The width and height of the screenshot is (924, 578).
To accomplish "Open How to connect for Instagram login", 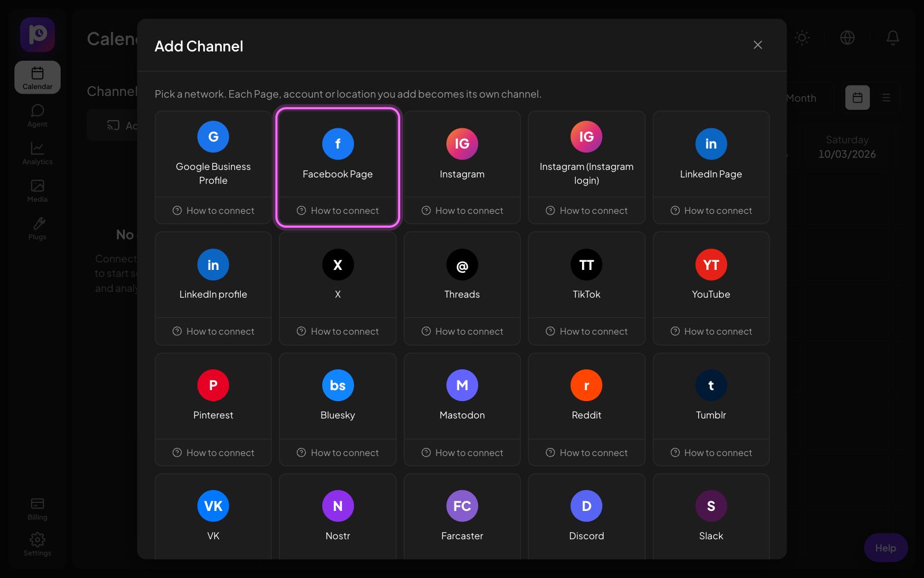I will click(587, 210).
